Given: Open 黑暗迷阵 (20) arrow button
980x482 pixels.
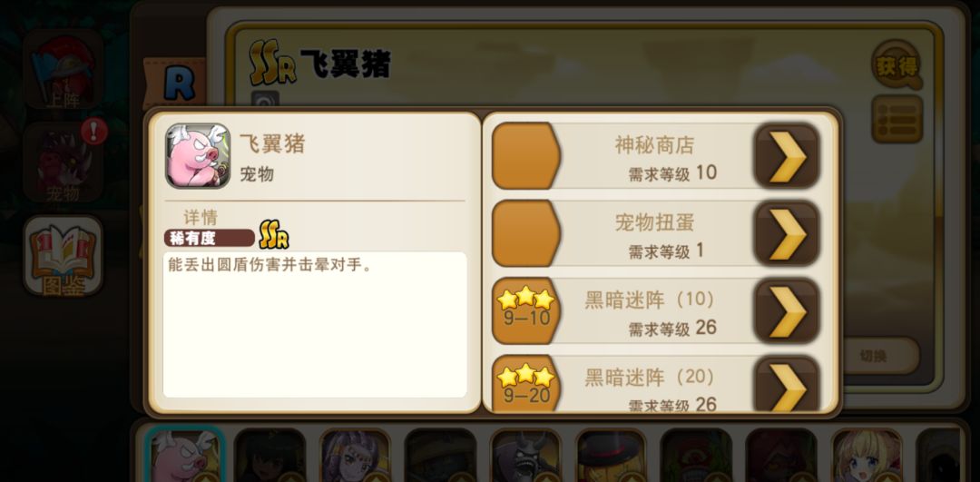Looking at the screenshot, I should (787, 385).
